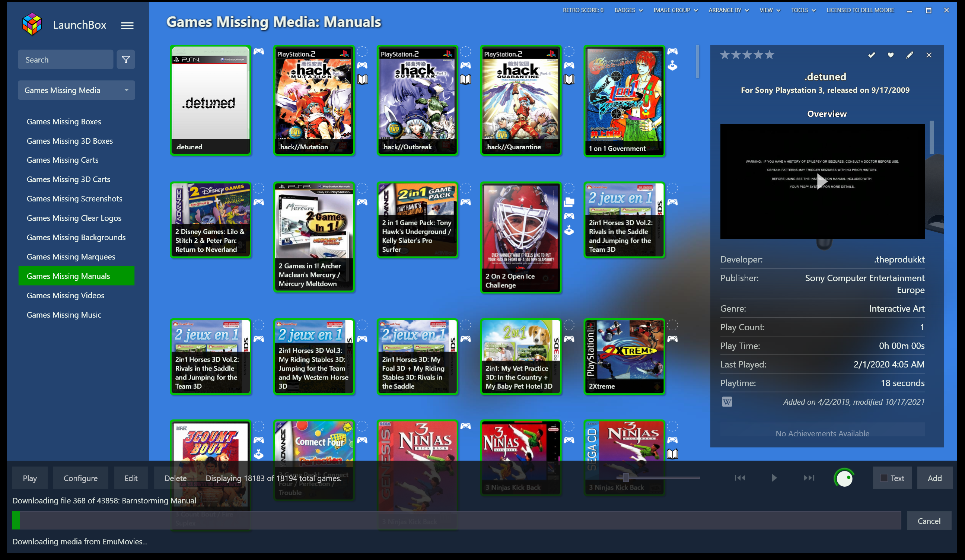Click the Play button
This screenshot has width=965, height=560.
[30, 478]
